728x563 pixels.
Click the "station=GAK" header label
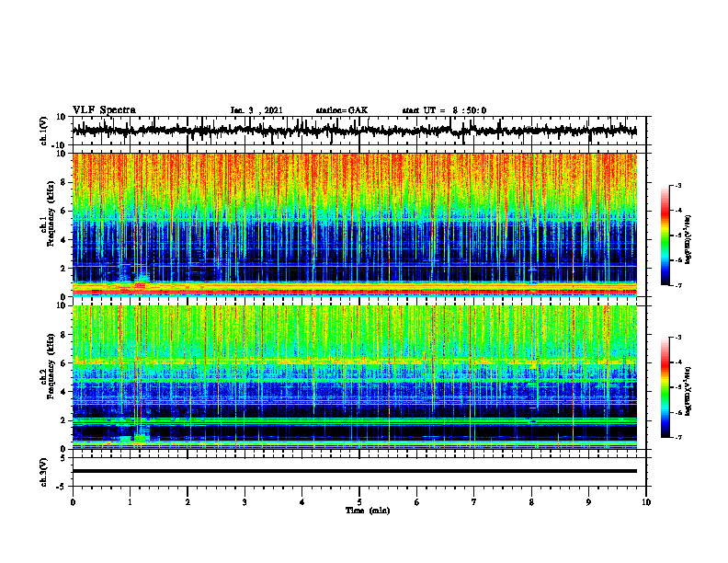[x=342, y=110]
